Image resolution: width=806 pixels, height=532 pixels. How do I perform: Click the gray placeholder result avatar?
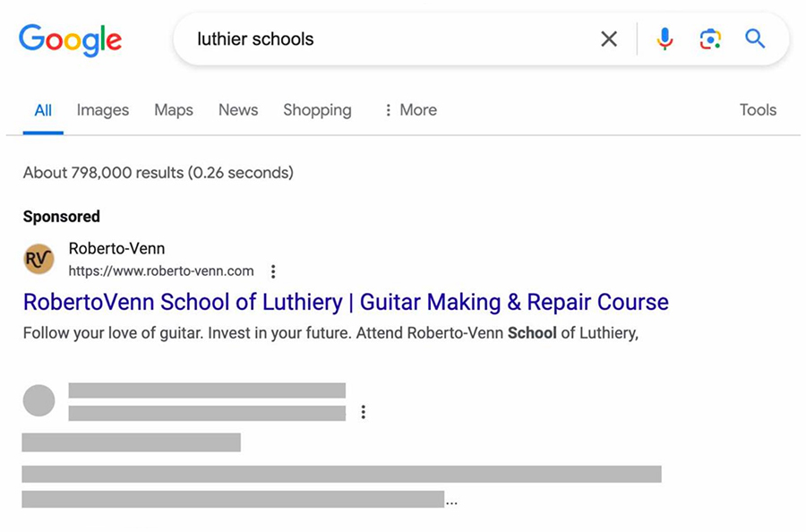click(x=39, y=400)
